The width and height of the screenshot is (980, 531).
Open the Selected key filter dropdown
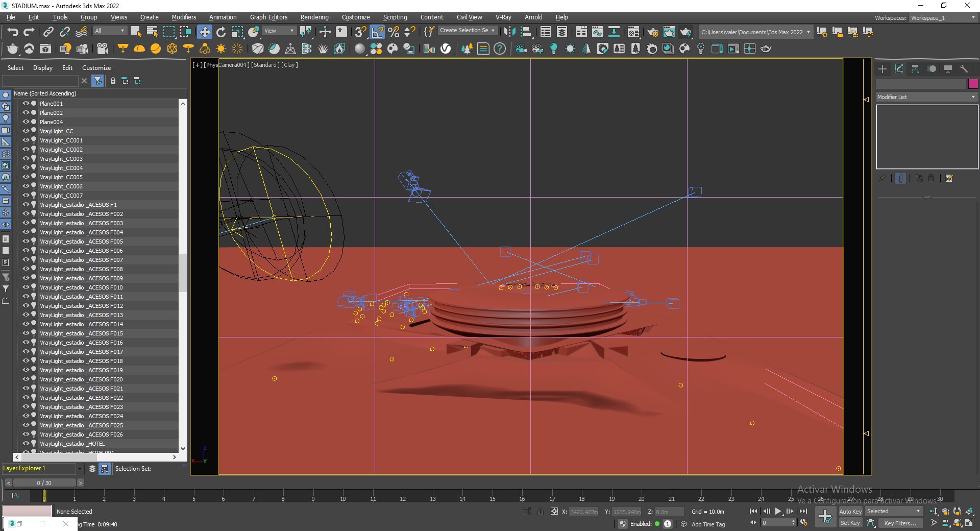point(893,511)
